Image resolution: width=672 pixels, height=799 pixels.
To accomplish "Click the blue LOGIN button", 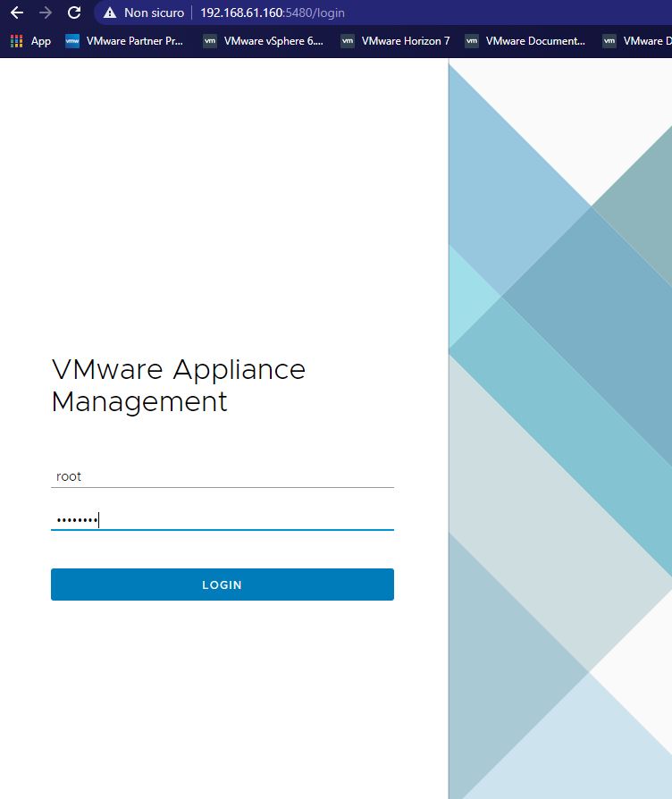I will click(223, 585).
